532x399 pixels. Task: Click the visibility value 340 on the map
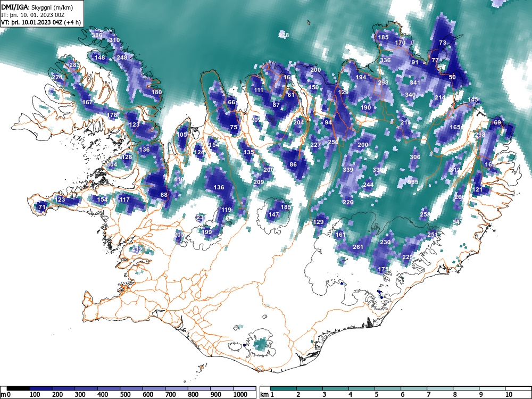(x=410, y=95)
